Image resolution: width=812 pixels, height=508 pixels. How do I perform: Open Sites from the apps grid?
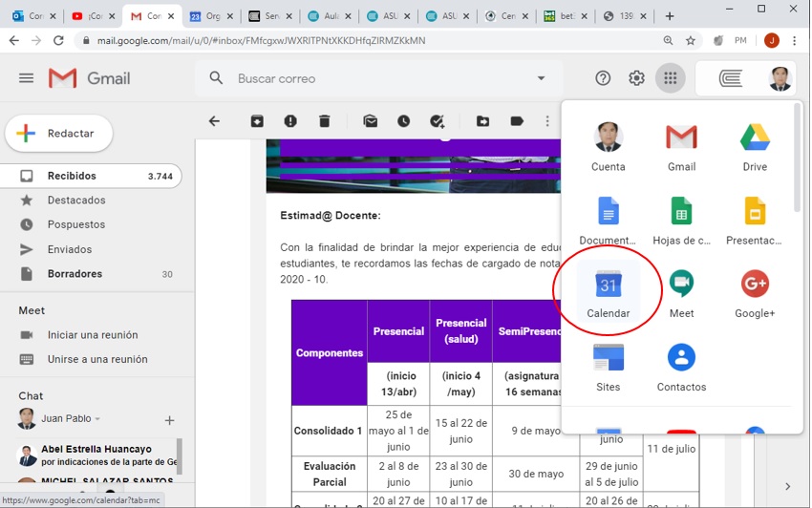608,366
